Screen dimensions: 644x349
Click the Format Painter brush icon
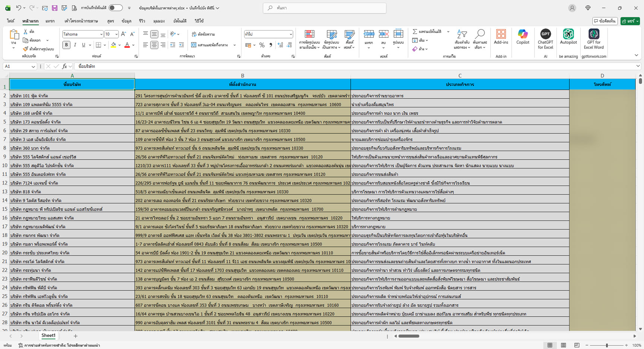(x=25, y=49)
